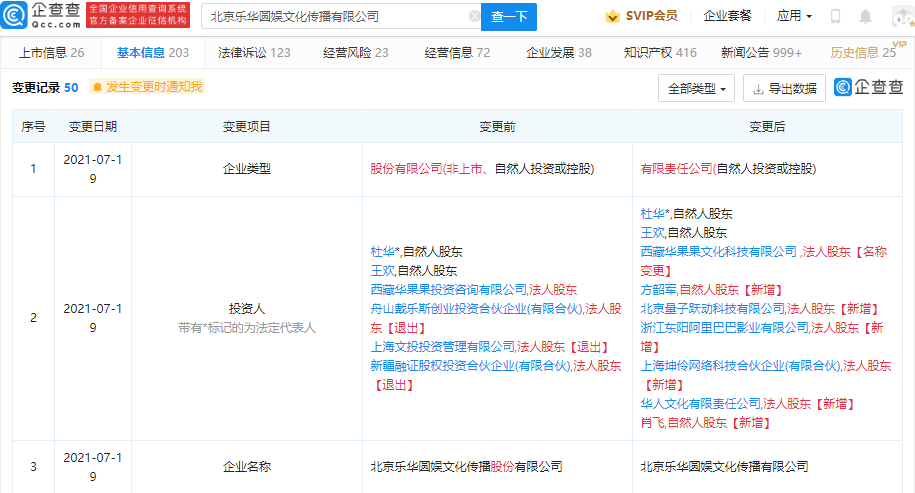Viewport: 915px width, 493px height.
Task: Click 股份有限公司(非上市、自然人投资或控股) text
Action: [x=482, y=169]
